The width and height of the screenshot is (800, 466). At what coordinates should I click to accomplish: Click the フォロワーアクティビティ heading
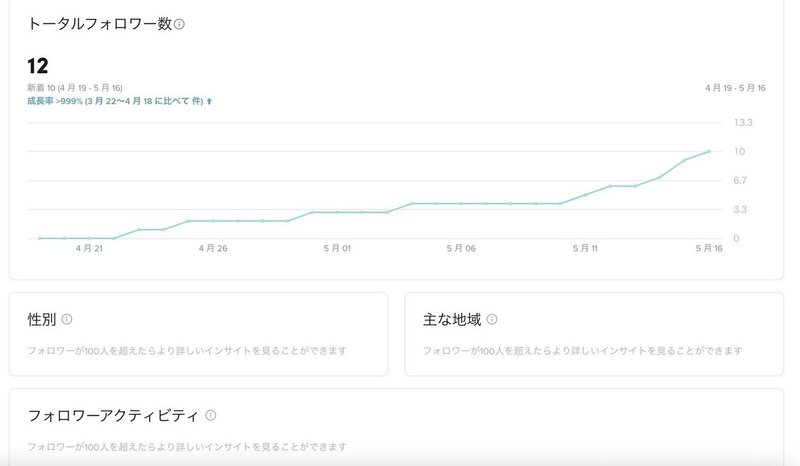(x=113, y=415)
